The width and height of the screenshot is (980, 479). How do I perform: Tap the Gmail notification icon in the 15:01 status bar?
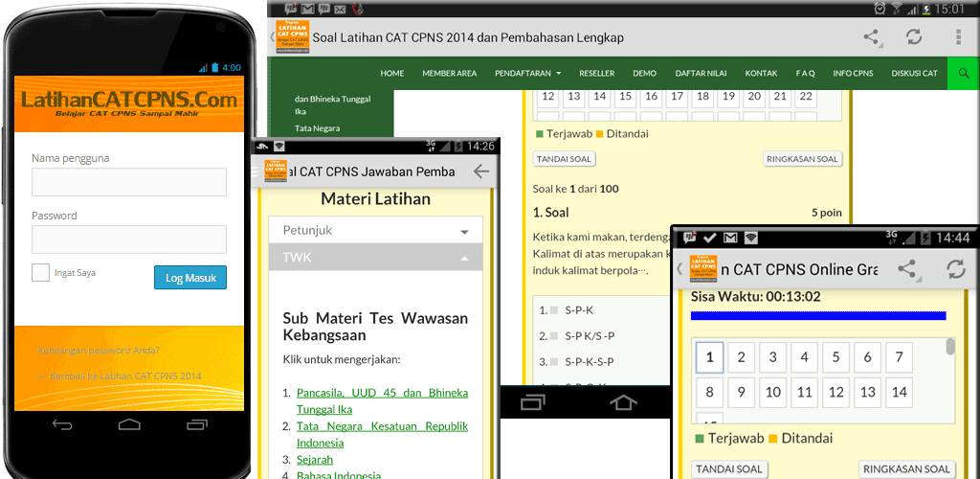coord(307,9)
